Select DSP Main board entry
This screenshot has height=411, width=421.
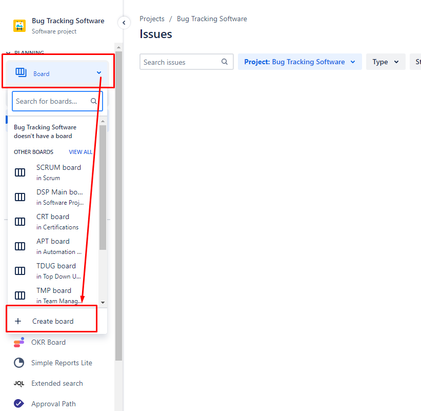point(53,197)
